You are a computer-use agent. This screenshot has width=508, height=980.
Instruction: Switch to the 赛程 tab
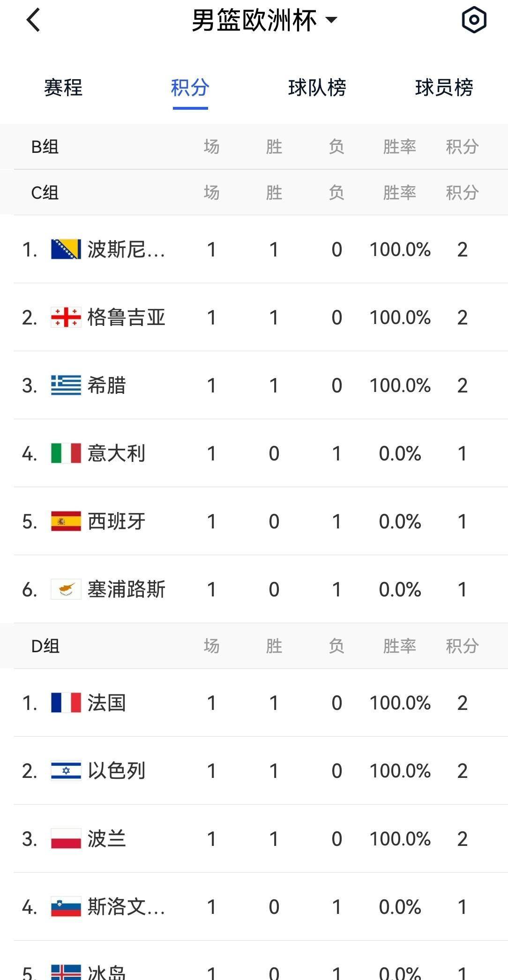tap(63, 88)
